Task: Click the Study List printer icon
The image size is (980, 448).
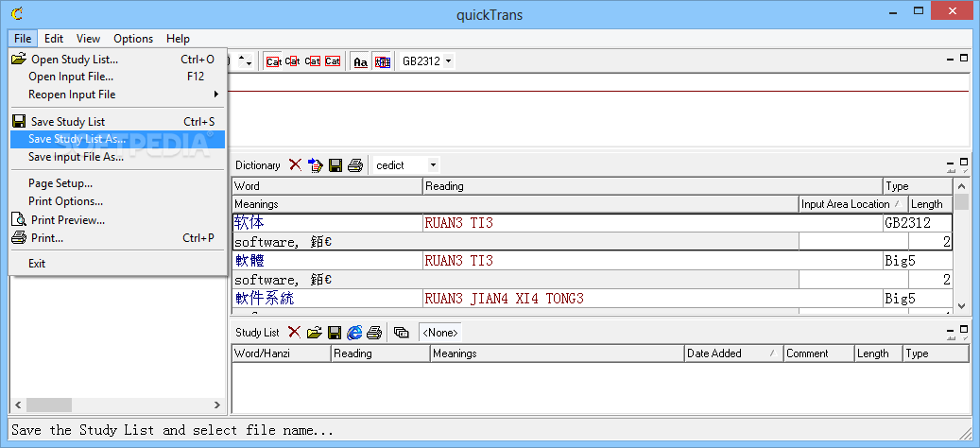Action: (374, 333)
